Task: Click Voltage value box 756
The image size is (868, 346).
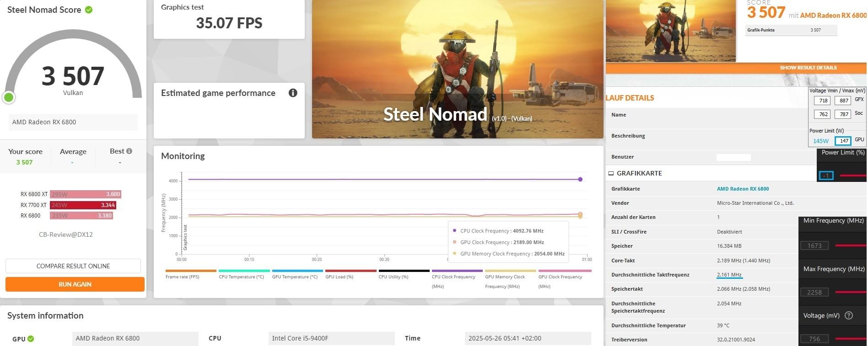Action: pyautogui.click(x=814, y=339)
